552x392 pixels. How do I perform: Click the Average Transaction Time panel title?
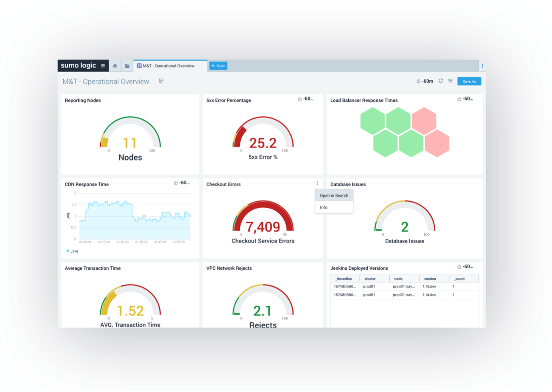[x=93, y=268]
